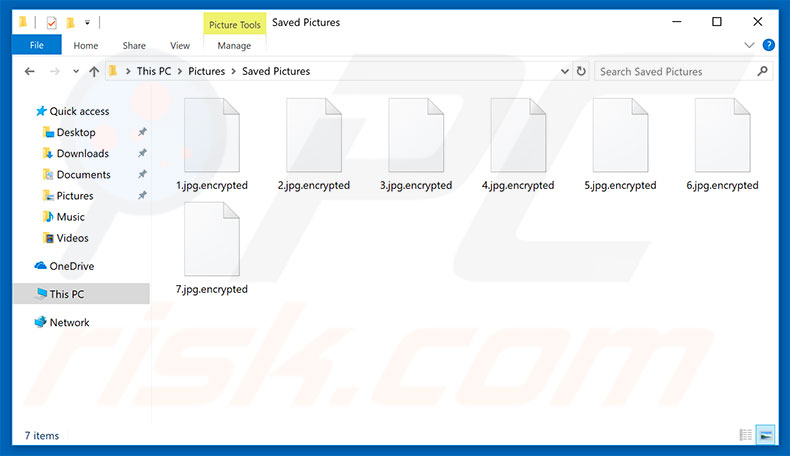Screen dimensions: 790x456
Task: Select the 6.jpg.encrypted file icon
Action: pyautogui.click(x=722, y=135)
